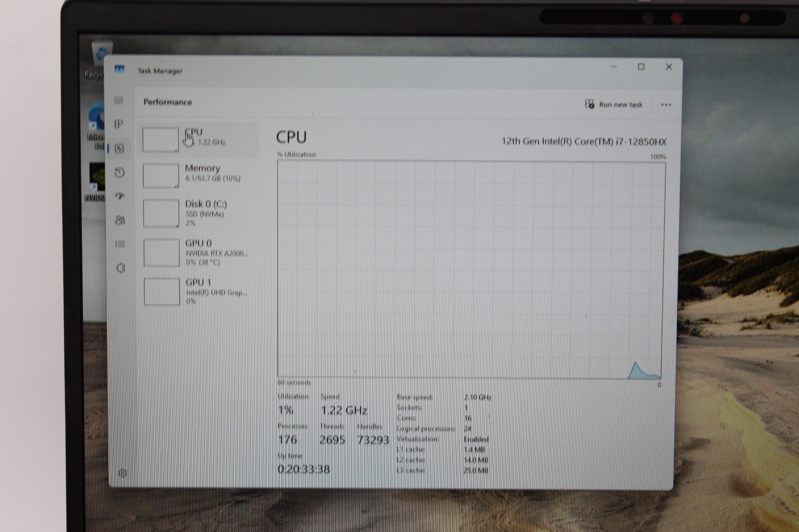Click the i7-12850HX processor name text
The width and height of the screenshot is (799, 532).
(x=584, y=142)
